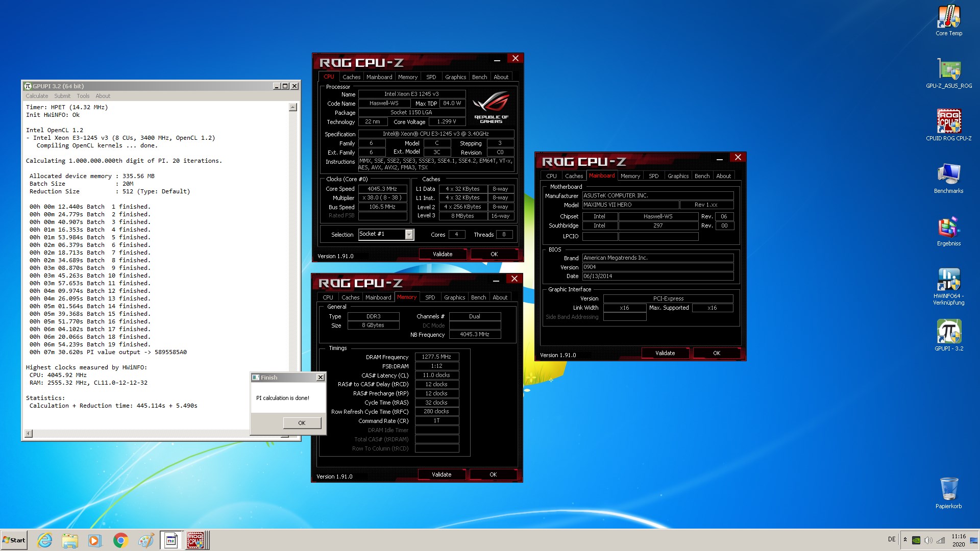Open Ergebniss desktop icon
Viewport: 980px width, 551px height.
point(949,231)
